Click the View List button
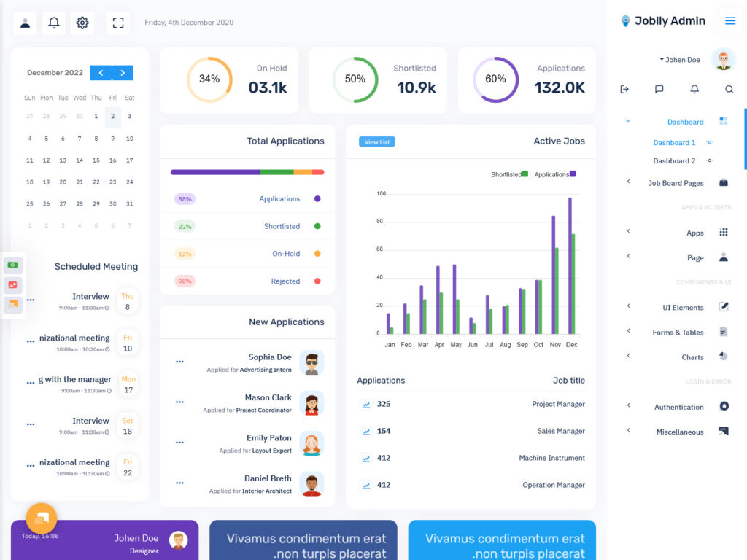This screenshot has width=747, height=560. [x=377, y=141]
